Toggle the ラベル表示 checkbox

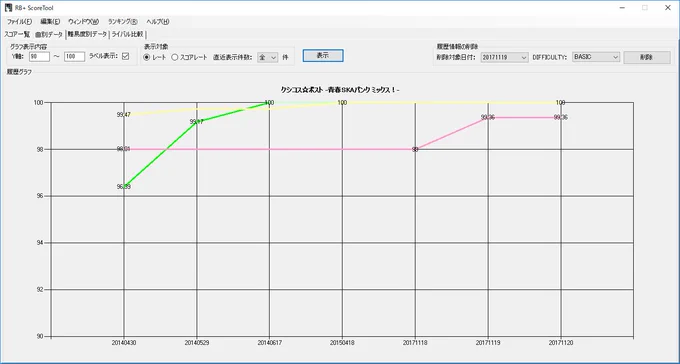pos(126,56)
